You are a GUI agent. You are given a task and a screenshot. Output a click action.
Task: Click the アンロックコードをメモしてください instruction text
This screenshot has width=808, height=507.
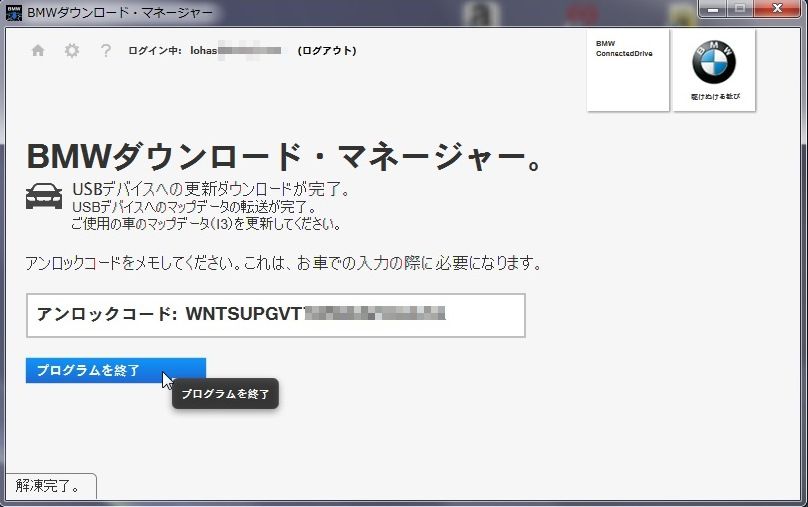click(283, 263)
